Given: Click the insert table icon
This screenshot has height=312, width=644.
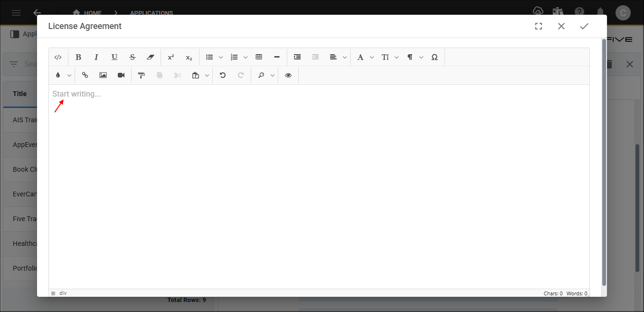Looking at the screenshot, I should point(259,57).
